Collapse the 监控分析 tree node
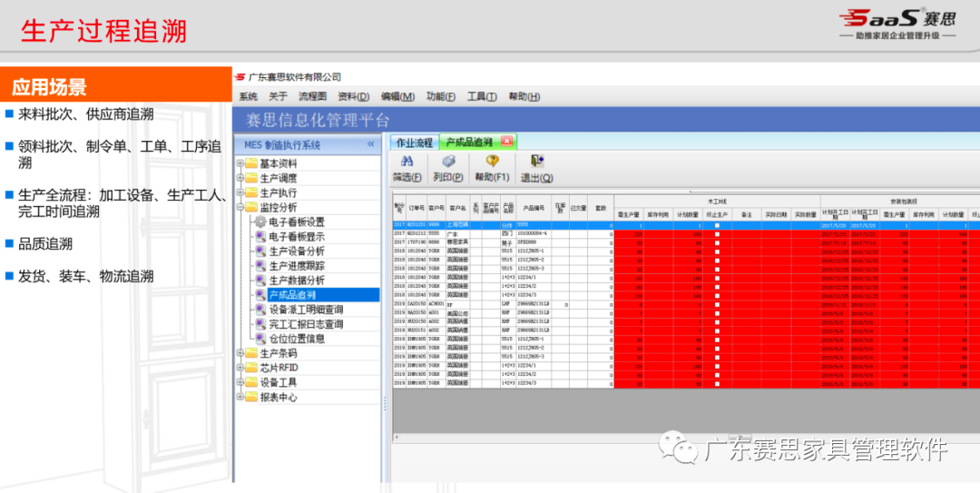 (x=240, y=207)
